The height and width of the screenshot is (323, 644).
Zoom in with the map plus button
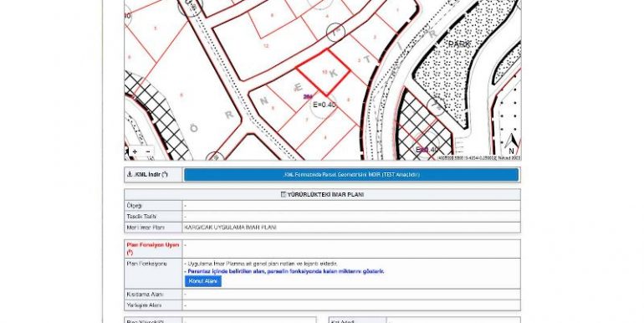[x=135, y=151]
